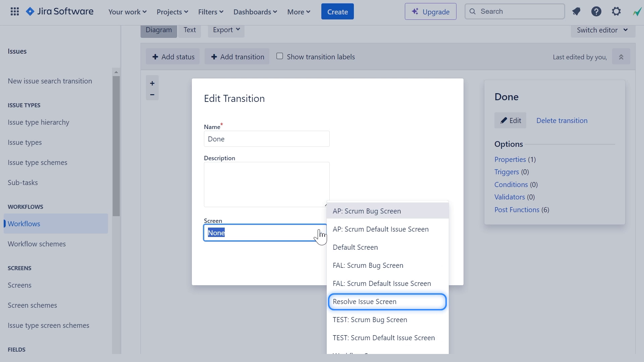Open the Post Functions link
Screen dimensions: 644x362
[516, 209]
